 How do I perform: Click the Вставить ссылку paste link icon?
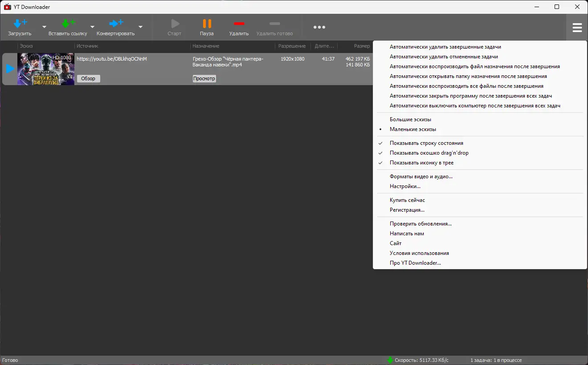68,24
